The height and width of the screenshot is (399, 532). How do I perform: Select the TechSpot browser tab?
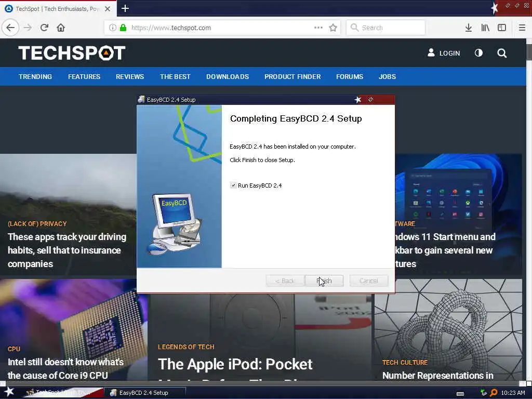tap(58, 9)
